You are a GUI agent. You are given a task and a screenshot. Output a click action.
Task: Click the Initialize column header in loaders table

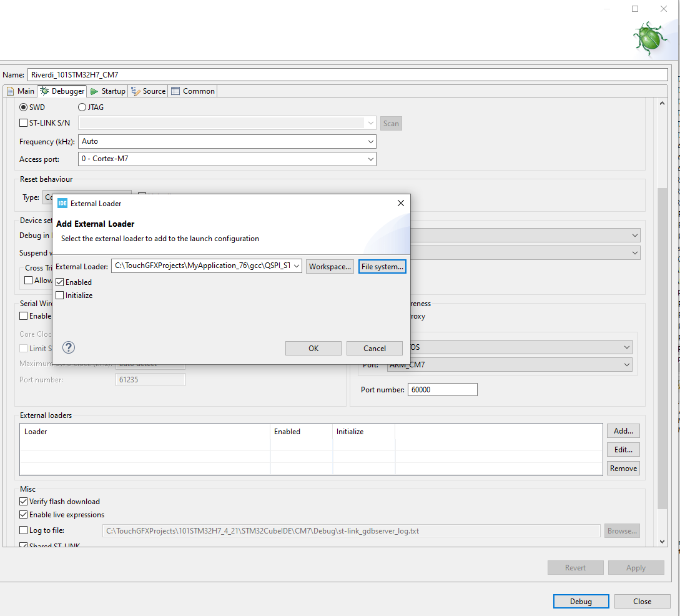pos(364,432)
